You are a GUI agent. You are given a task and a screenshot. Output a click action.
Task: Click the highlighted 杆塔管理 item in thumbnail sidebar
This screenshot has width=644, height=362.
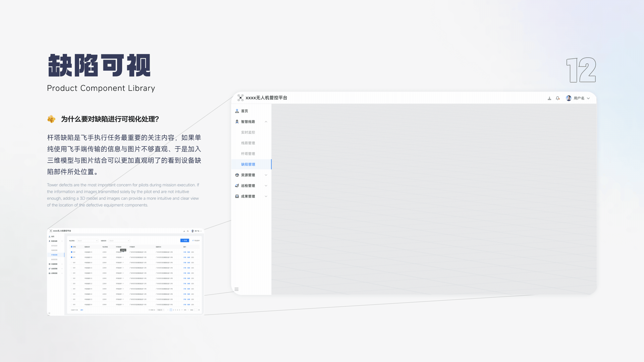pyautogui.click(x=56, y=255)
